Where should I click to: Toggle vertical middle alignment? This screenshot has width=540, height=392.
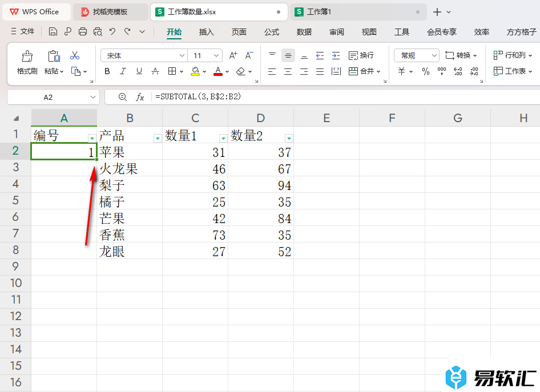click(x=288, y=55)
